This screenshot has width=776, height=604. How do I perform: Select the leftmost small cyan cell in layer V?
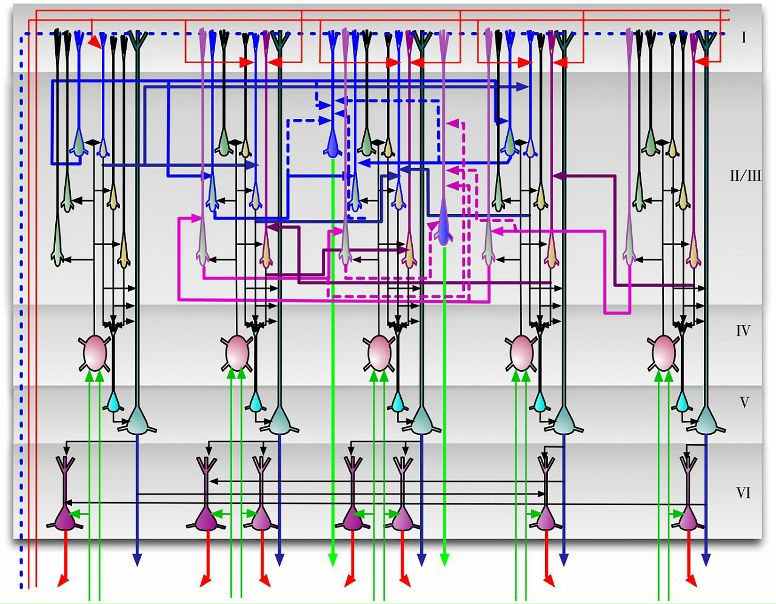(113, 402)
